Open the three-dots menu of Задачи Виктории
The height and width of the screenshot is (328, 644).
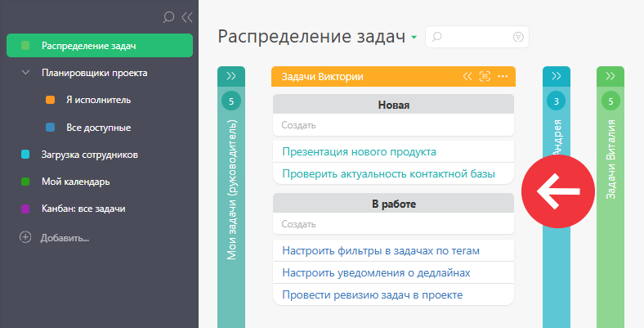click(x=503, y=76)
